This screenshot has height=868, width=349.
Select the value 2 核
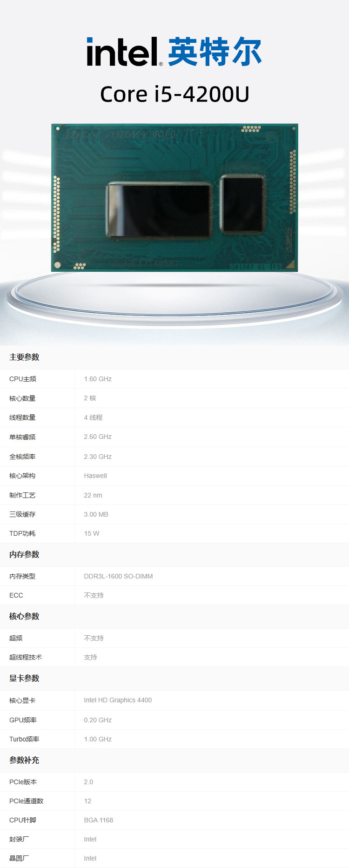[x=90, y=398]
